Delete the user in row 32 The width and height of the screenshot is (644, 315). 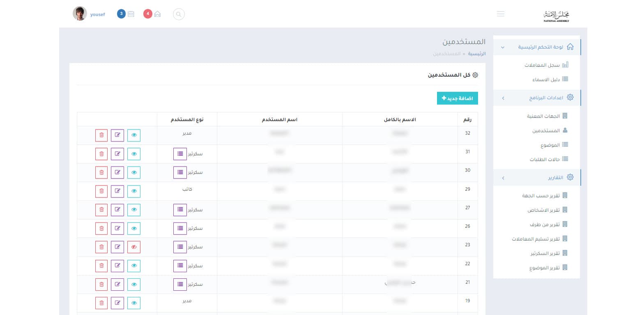102,135
